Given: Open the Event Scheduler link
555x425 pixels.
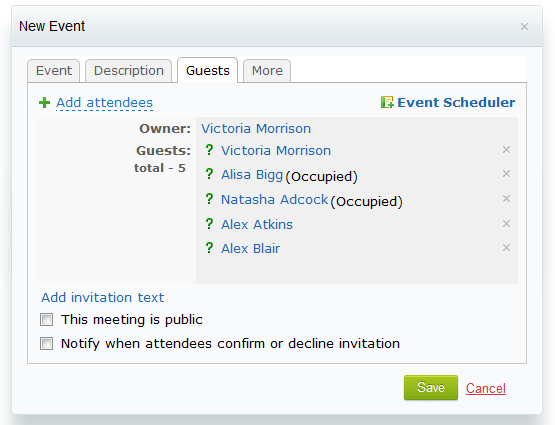Looking at the screenshot, I should 456,102.
